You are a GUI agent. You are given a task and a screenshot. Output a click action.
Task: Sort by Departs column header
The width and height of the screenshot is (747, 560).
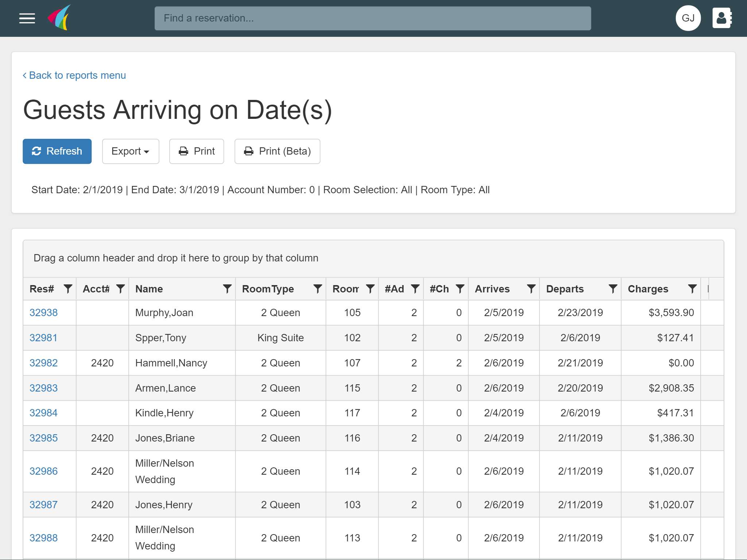565,289
